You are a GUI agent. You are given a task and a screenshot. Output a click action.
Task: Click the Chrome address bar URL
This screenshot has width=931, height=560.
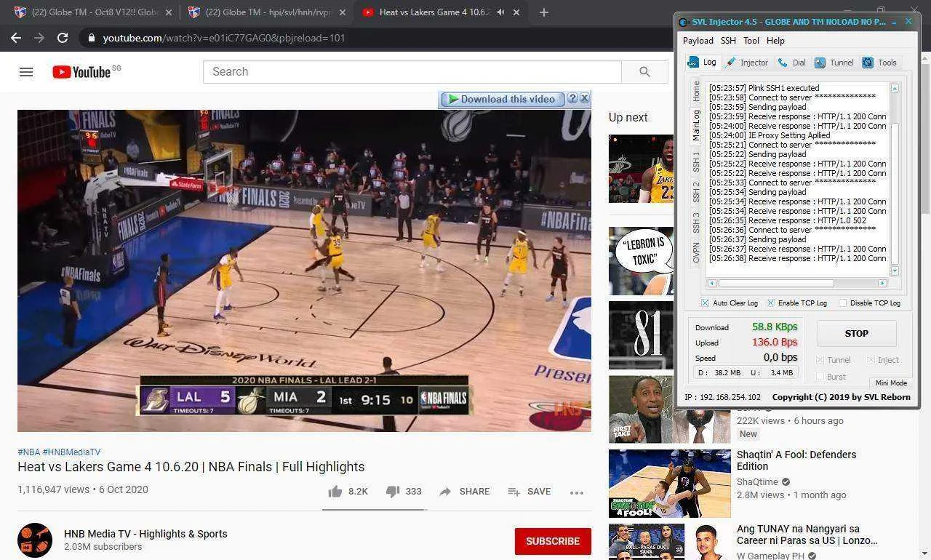[x=223, y=38]
